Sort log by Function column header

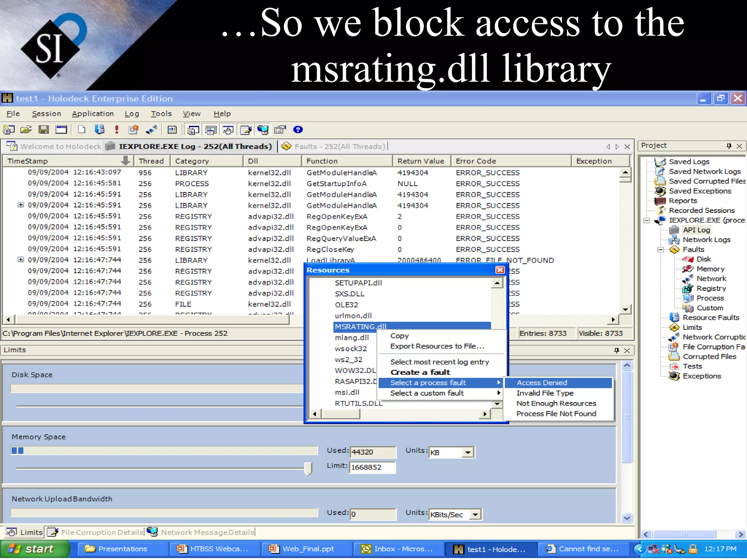pyautogui.click(x=347, y=161)
